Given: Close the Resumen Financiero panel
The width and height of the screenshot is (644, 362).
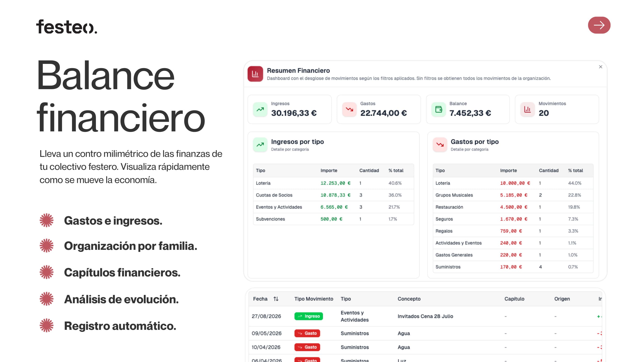Looking at the screenshot, I should click(600, 67).
